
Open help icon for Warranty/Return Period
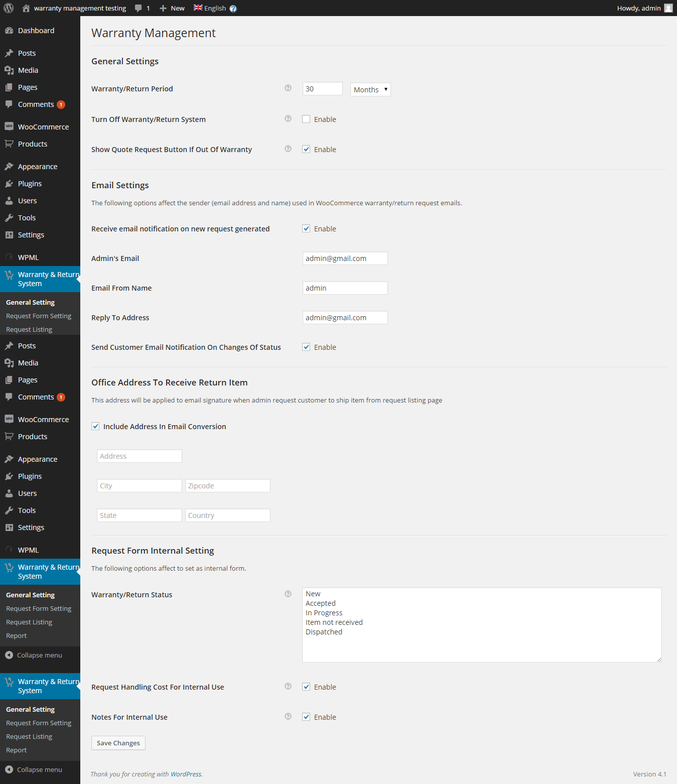click(288, 88)
